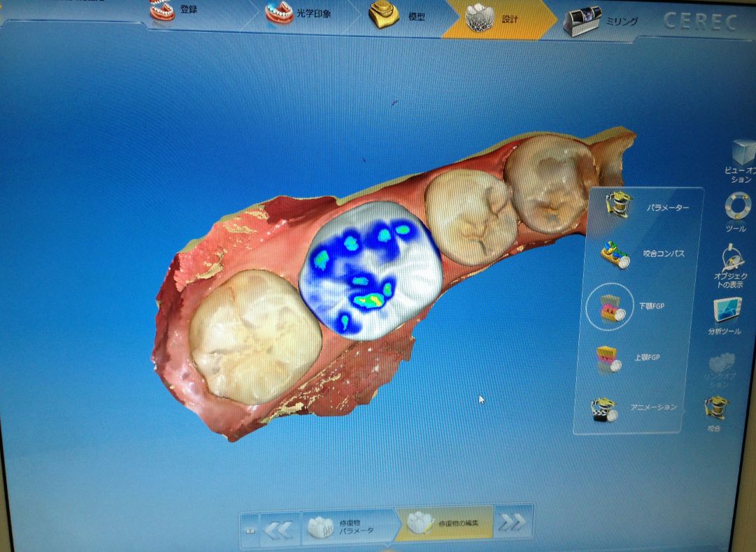Open パラメーター articulator settings
The width and height of the screenshot is (756, 552).
pos(646,206)
